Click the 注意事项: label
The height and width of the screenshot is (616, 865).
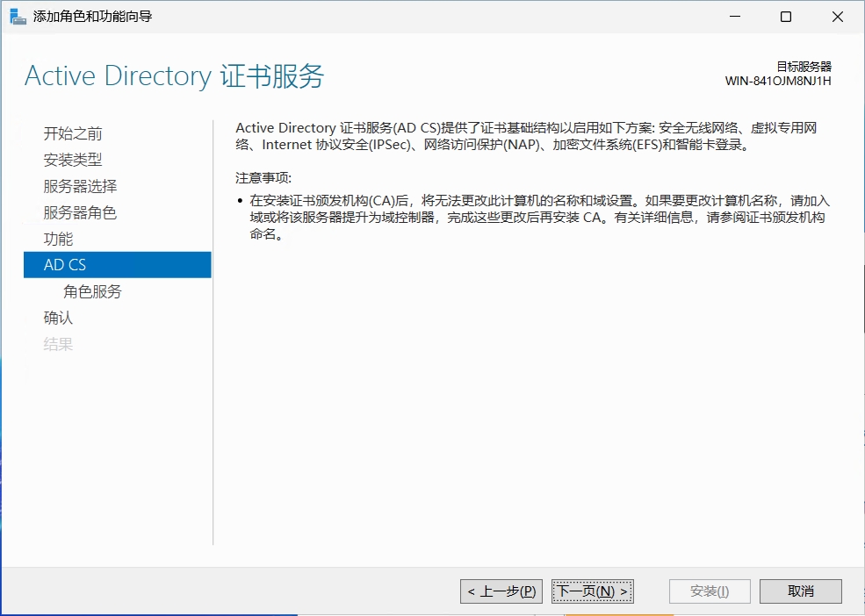pos(263,178)
